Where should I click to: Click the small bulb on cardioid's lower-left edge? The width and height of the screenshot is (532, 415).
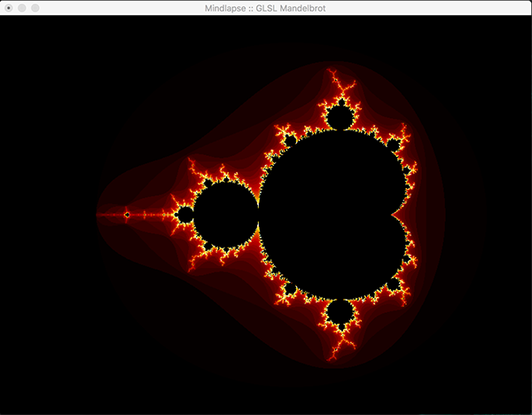[x=289, y=289]
